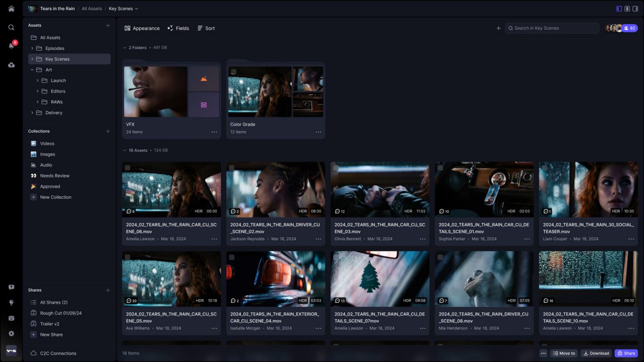Image resolution: width=644 pixels, height=362 pixels.
Task: Expand the Delivery folder in the Assets tree
Action: point(32,112)
